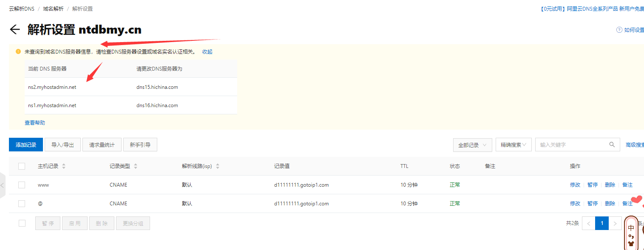Select the www record checkbox

[22, 185]
